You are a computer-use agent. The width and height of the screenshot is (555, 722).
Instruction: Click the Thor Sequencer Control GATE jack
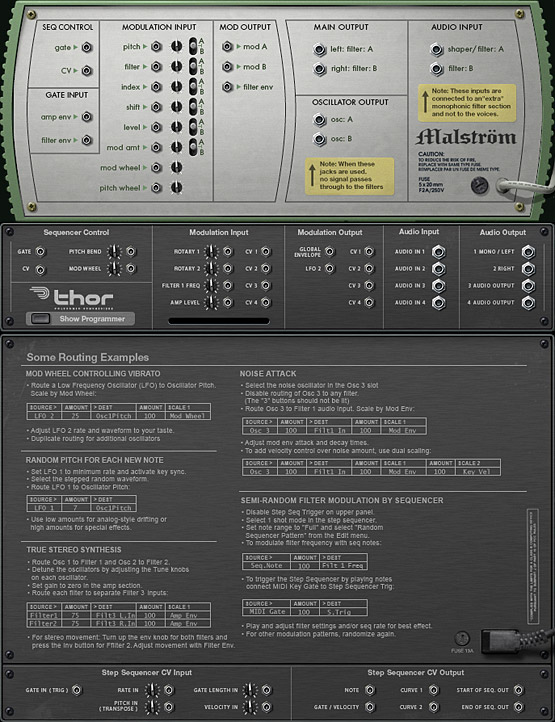41,251
